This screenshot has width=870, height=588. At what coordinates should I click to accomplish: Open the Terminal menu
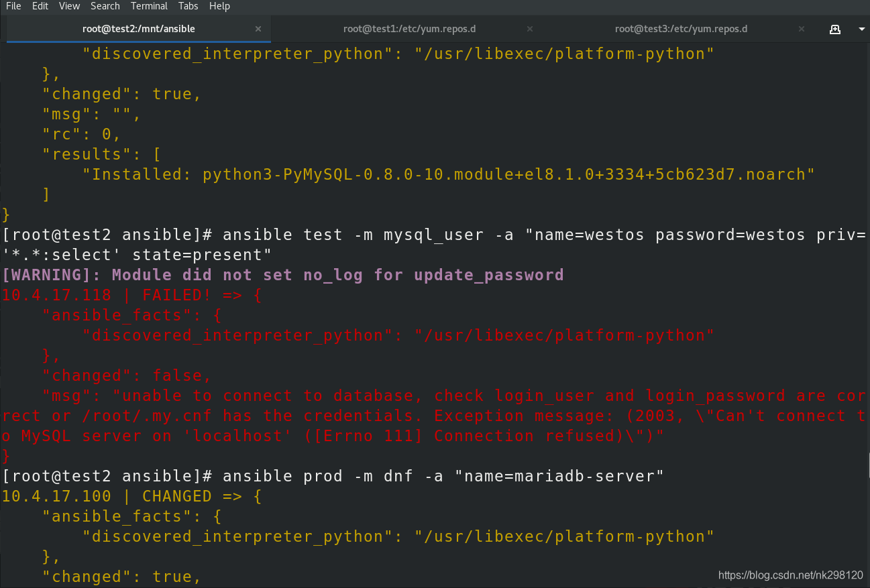coord(150,6)
